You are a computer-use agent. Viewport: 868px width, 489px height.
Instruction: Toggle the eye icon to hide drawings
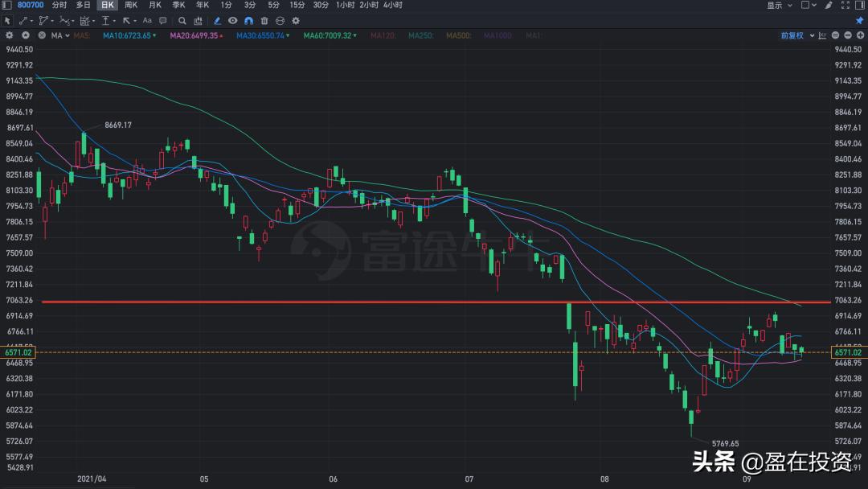[x=234, y=20]
